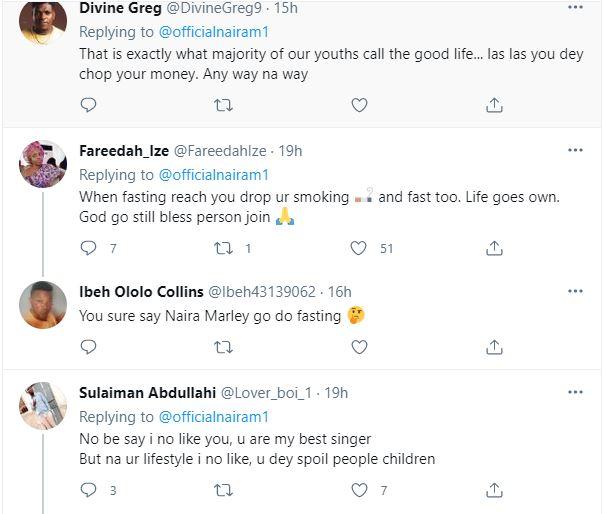Reply to Fareedah_Ize's tweet

click(88, 248)
